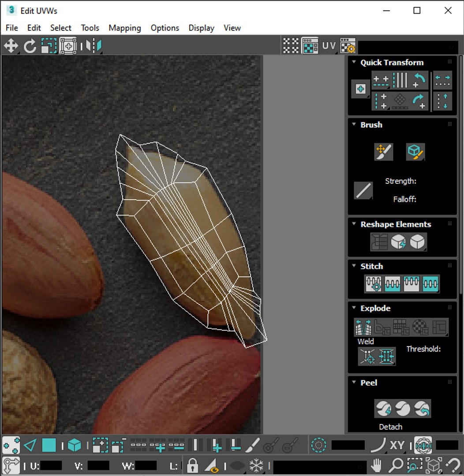Activate the Freeform mode tool
Screen dimensions: 464x476
[68, 46]
